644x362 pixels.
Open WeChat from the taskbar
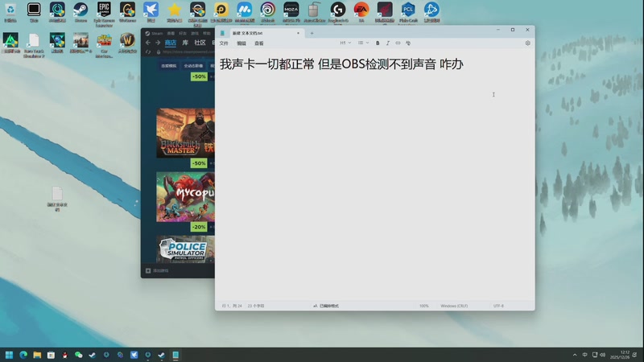[78, 355]
